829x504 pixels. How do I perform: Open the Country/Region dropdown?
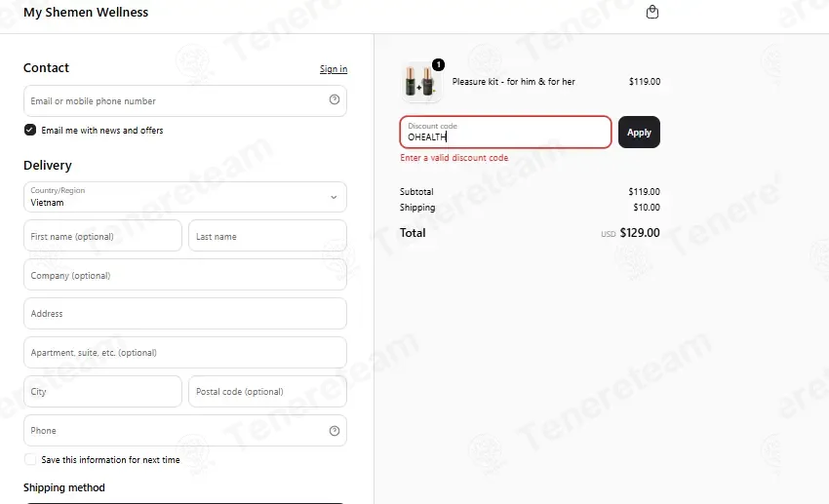coord(185,197)
